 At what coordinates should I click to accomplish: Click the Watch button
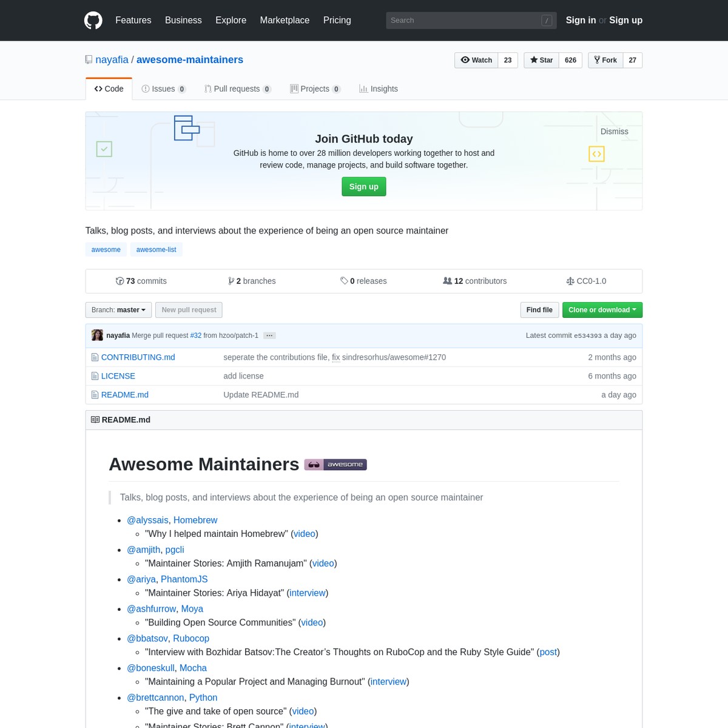(x=476, y=60)
